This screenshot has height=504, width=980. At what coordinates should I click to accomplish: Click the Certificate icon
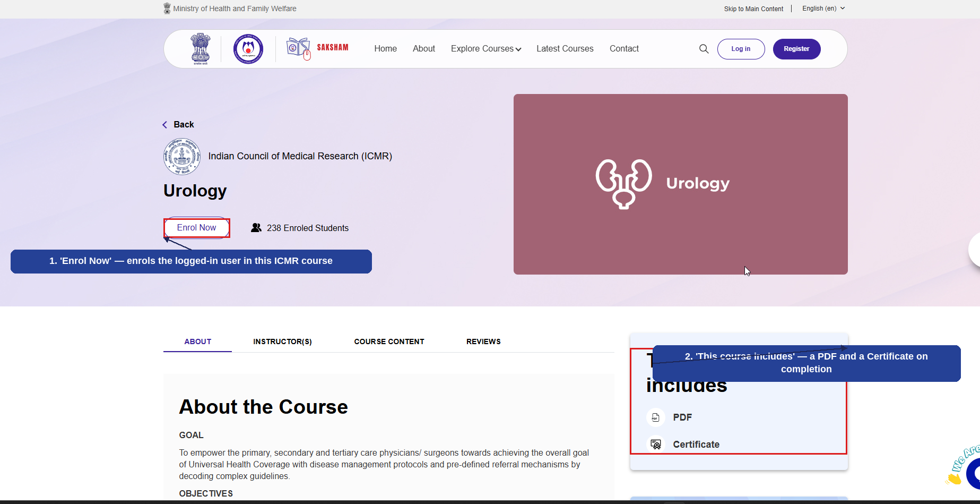point(656,445)
